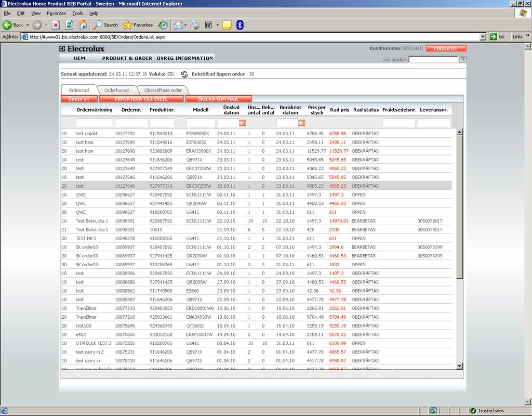Image resolution: width=532 pixels, height=416 pixels.
Task: Click the Modell filter field
Action: 201,123
